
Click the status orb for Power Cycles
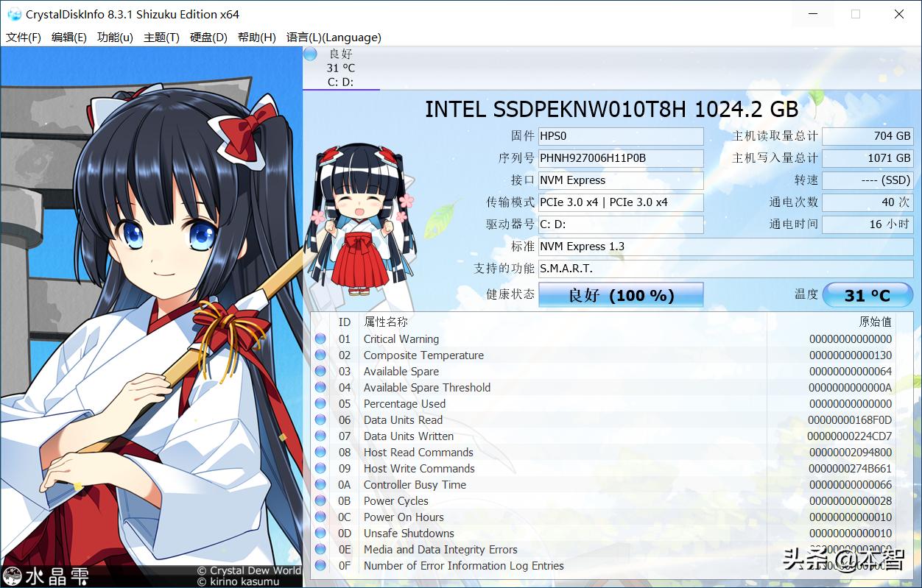pyautogui.click(x=320, y=501)
